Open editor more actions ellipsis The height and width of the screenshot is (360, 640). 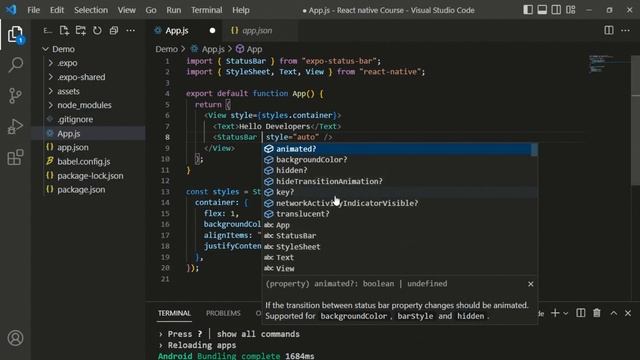(x=625, y=30)
